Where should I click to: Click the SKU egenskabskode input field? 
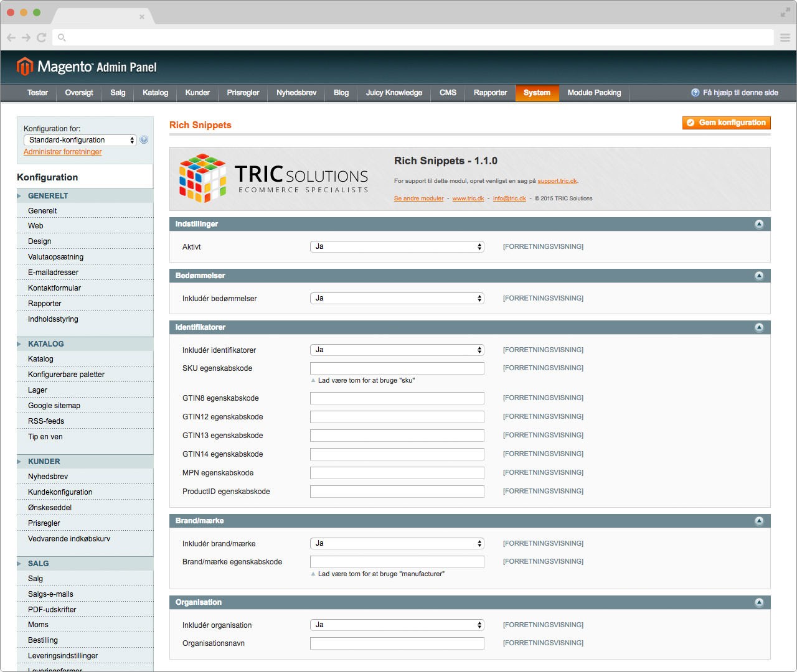click(397, 368)
